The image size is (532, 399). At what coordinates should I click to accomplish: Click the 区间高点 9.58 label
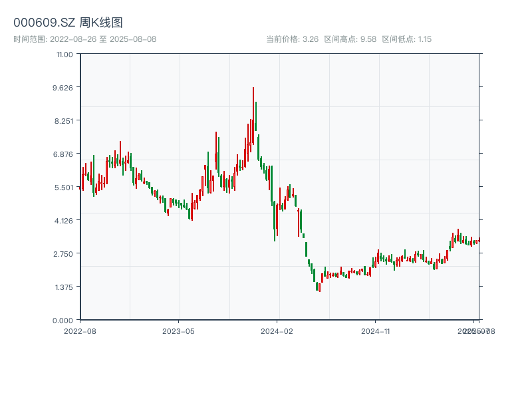350,39
